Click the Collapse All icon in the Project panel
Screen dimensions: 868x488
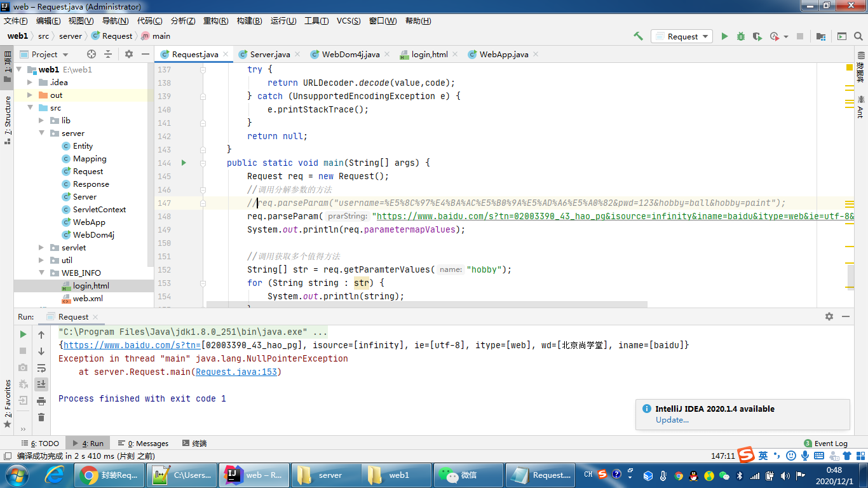point(108,54)
